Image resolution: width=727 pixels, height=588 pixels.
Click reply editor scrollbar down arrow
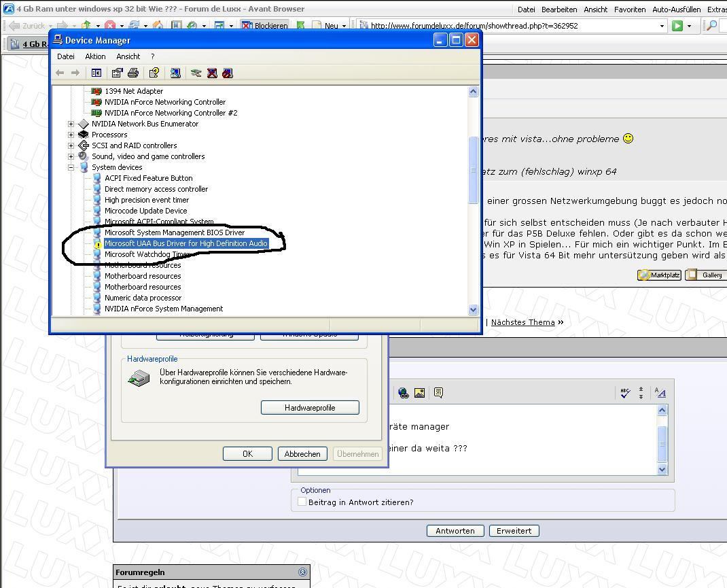(662, 469)
